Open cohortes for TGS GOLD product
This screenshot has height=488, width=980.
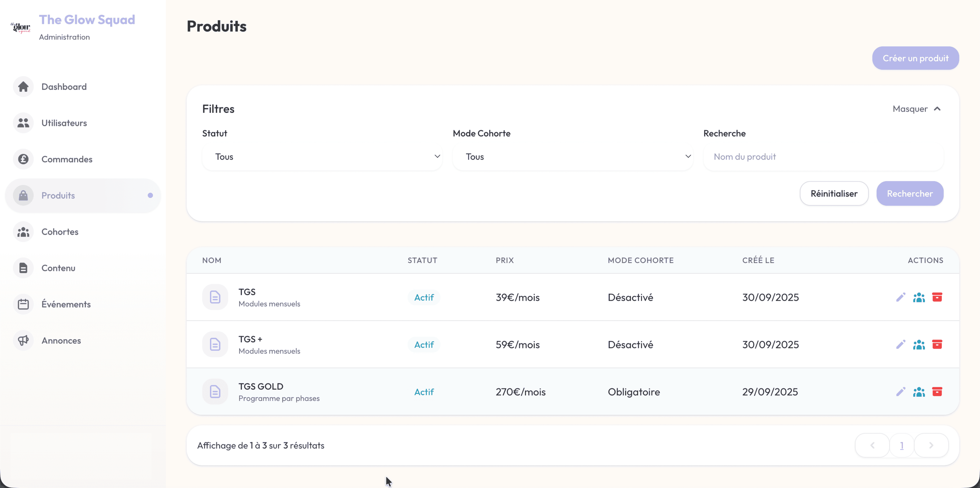tap(919, 392)
